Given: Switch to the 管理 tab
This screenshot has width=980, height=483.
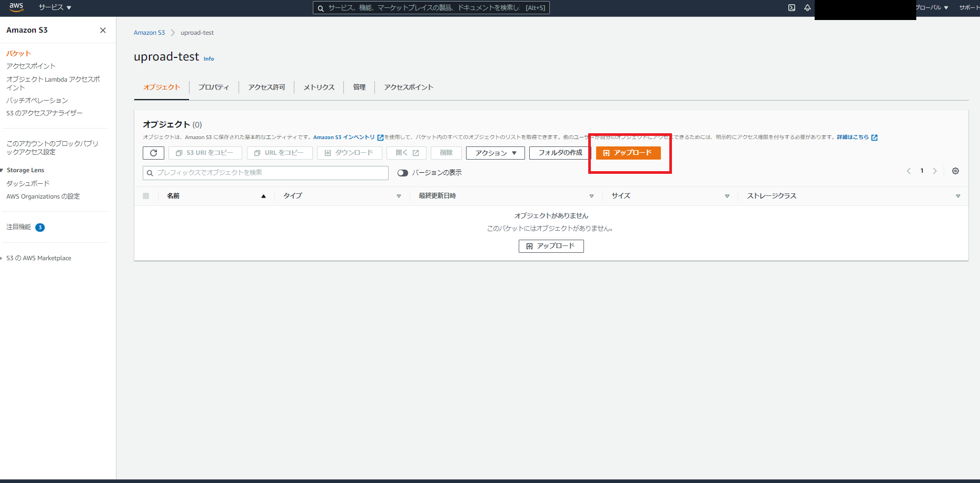Looking at the screenshot, I should point(359,87).
